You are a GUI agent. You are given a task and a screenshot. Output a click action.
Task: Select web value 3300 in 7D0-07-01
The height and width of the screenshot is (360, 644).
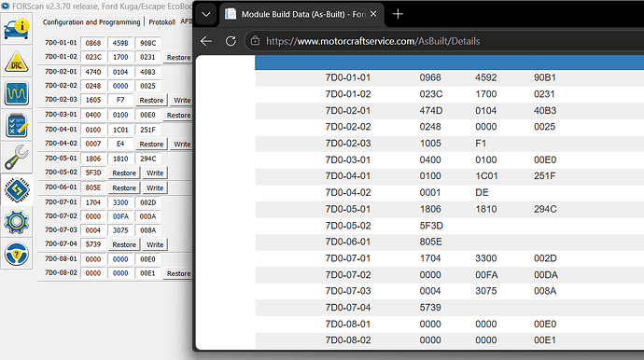point(486,258)
